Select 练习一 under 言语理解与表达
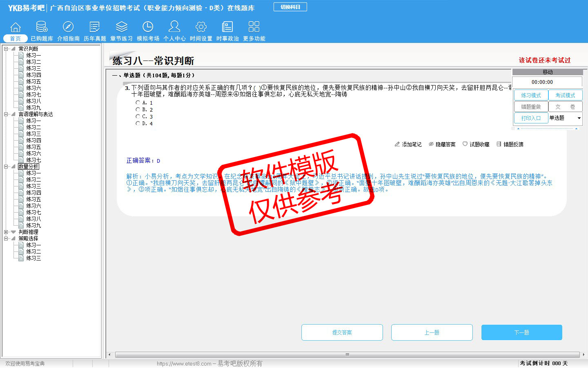588x368 pixels. [x=33, y=121]
